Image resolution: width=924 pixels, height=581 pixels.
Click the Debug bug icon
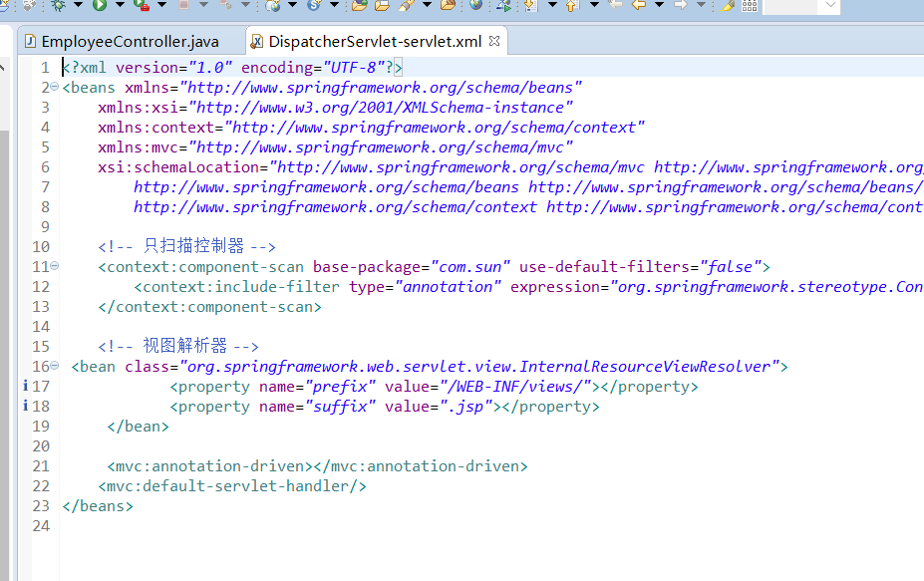tap(59, 5)
